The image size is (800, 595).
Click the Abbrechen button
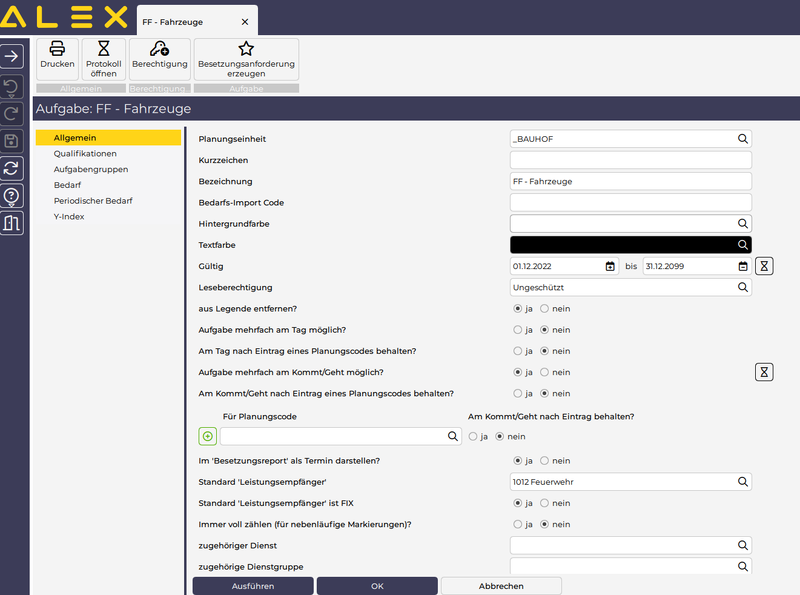point(500,586)
